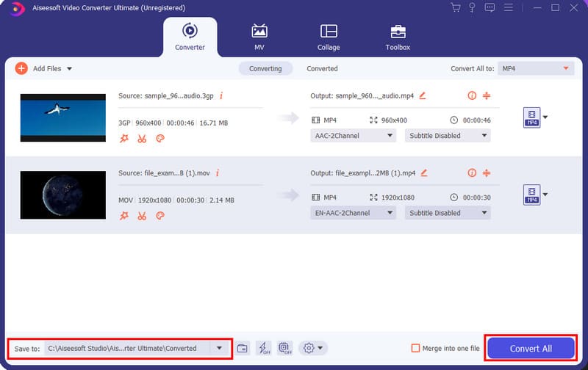Expand format arrow beside MOV file's MP4 icon
Viewport: 588px width, 370px height.
(x=545, y=195)
